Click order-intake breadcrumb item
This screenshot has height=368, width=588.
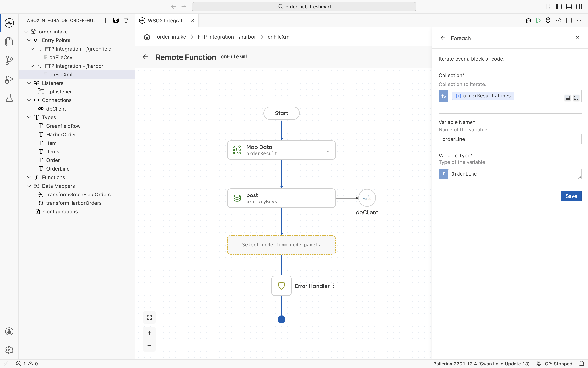coord(171,37)
